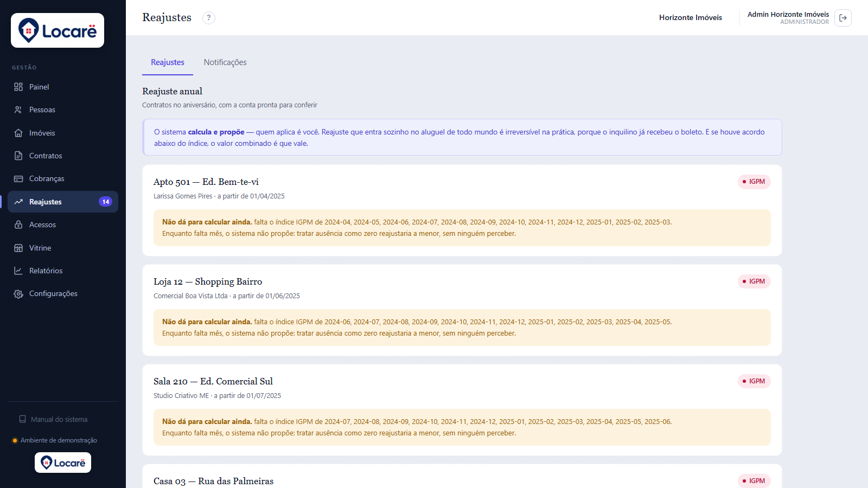The image size is (868, 488).
Task: Click the Vitrine storefront icon
Action: coord(18,248)
